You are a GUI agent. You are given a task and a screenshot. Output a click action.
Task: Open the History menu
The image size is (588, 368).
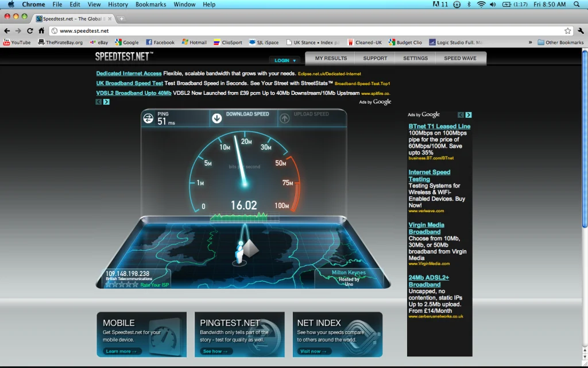[x=118, y=5]
